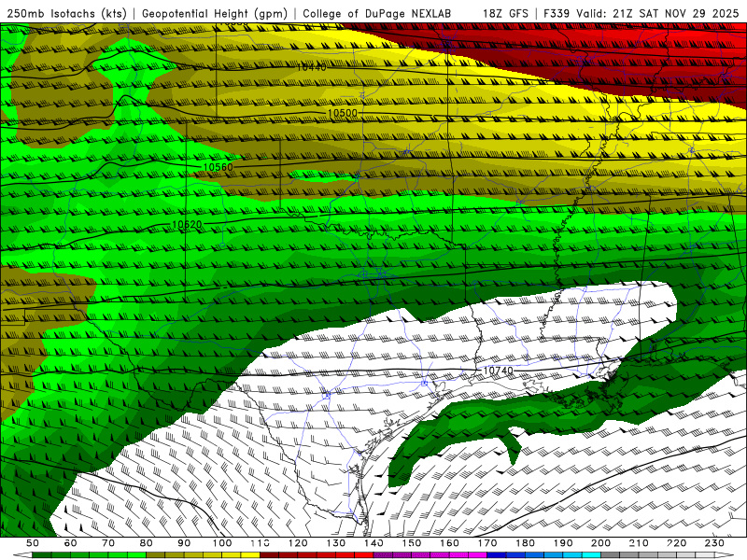This screenshot has width=747, height=560.
Task: Click the 'College of DuPage NEXLAB' label
Action: pyautogui.click(x=376, y=14)
